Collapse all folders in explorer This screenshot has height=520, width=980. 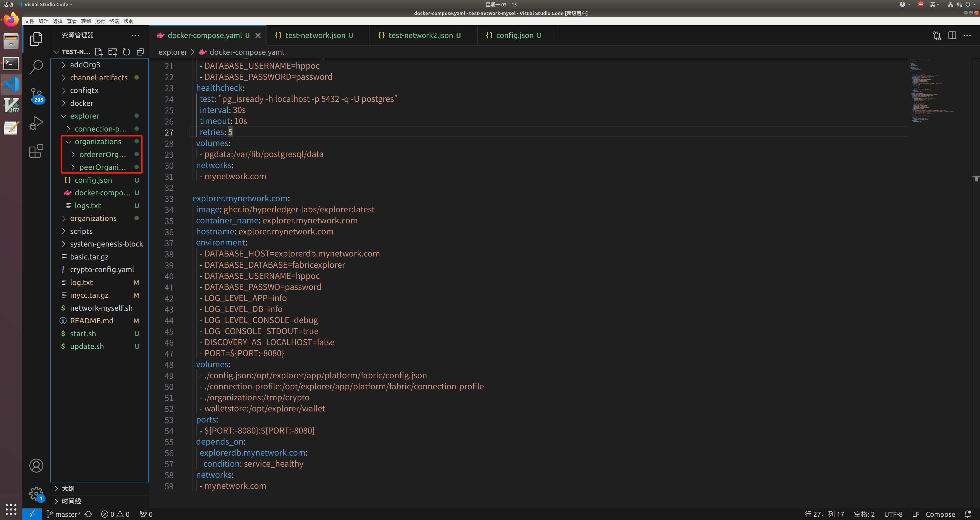tap(140, 52)
